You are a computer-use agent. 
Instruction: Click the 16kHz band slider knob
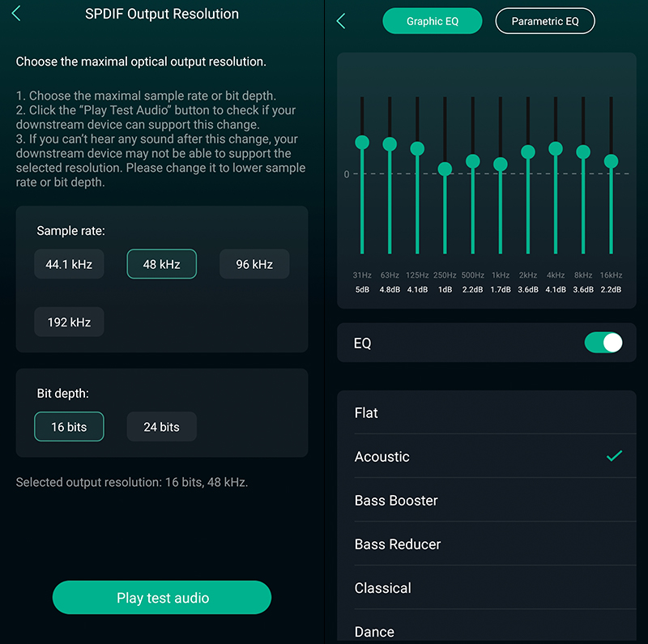pyautogui.click(x=611, y=160)
